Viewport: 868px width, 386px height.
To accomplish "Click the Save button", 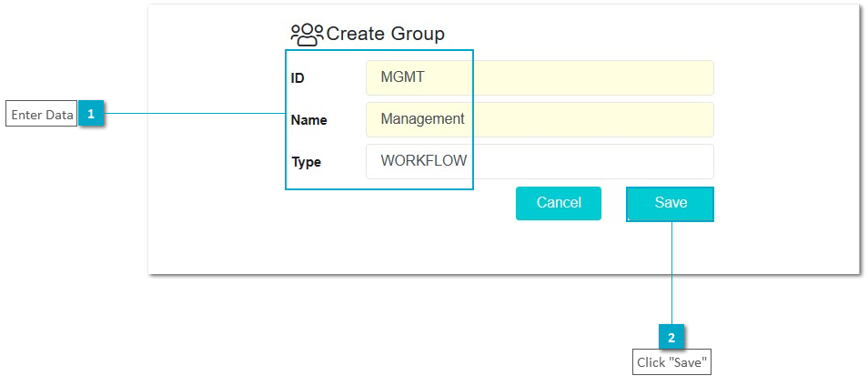I will point(671,203).
